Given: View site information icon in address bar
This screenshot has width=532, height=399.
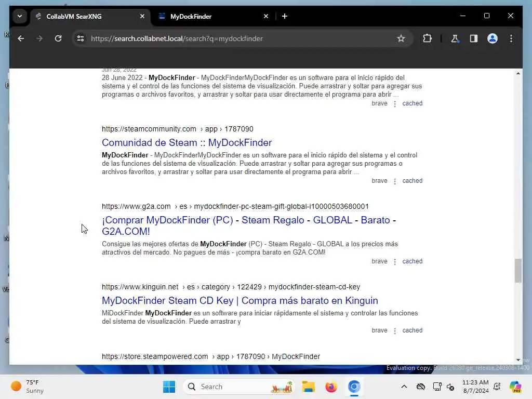Looking at the screenshot, I should point(81,38).
